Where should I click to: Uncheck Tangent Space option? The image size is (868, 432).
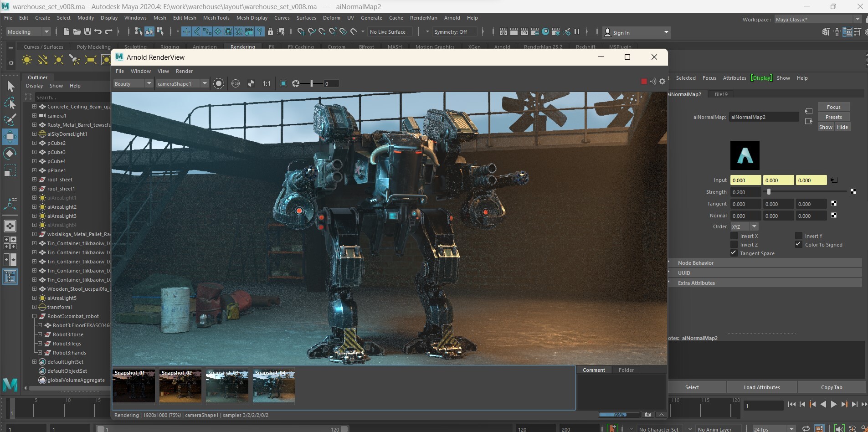pyautogui.click(x=734, y=253)
